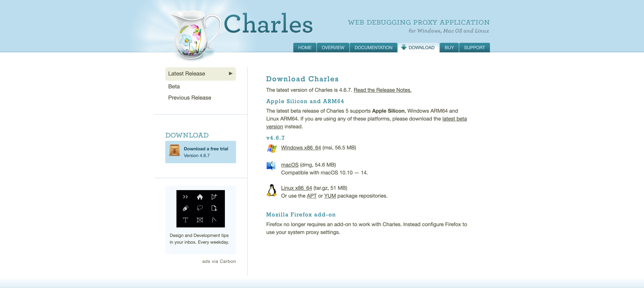Screen dimensions: 644x288
Task: Open the Overview tab
Action: tap(333, 48)
